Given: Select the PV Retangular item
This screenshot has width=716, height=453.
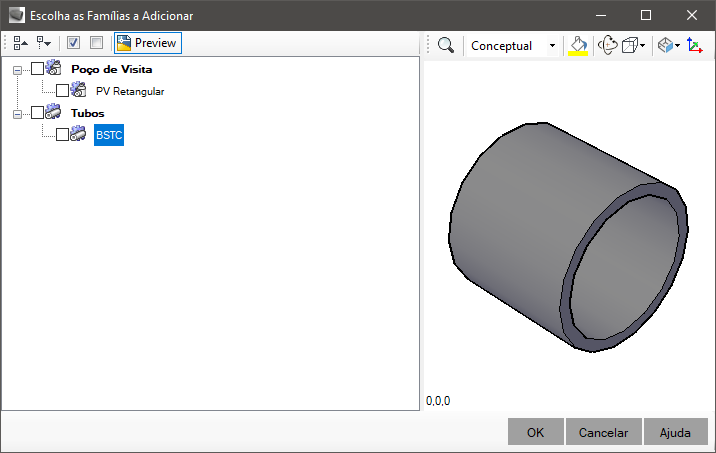Looking at the screenshot, I should tap(130, 91).
